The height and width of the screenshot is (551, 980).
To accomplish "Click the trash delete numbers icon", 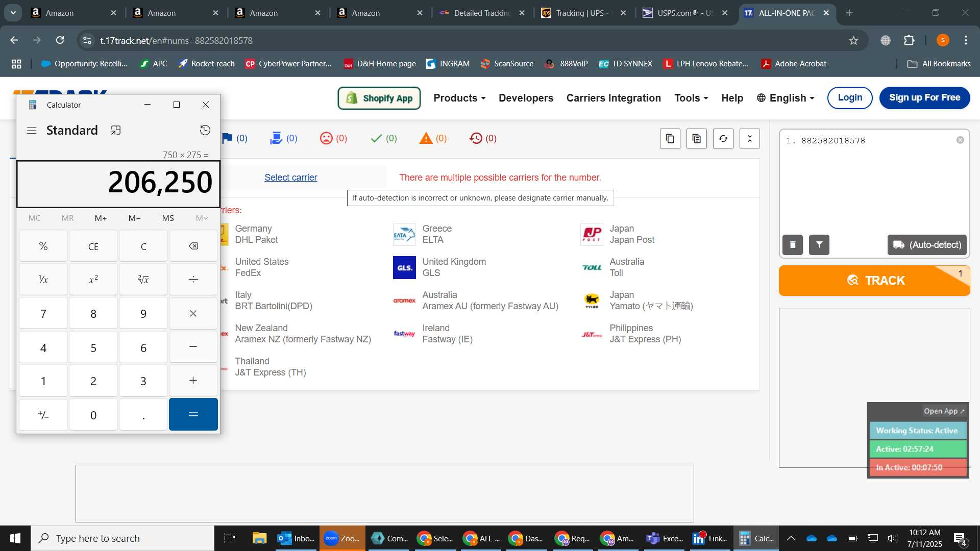I will (793, 245).
